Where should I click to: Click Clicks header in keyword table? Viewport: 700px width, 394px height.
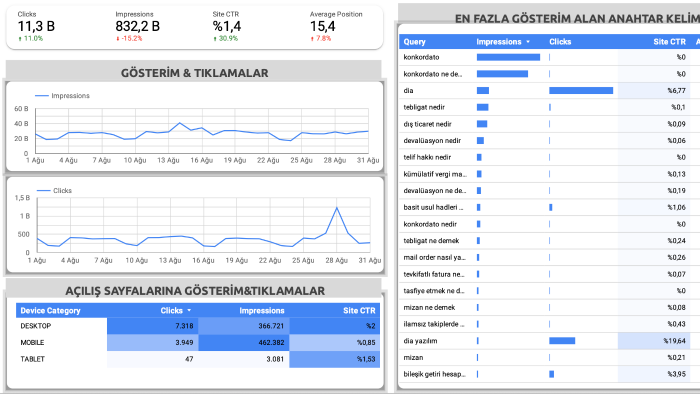click(560, 42)
